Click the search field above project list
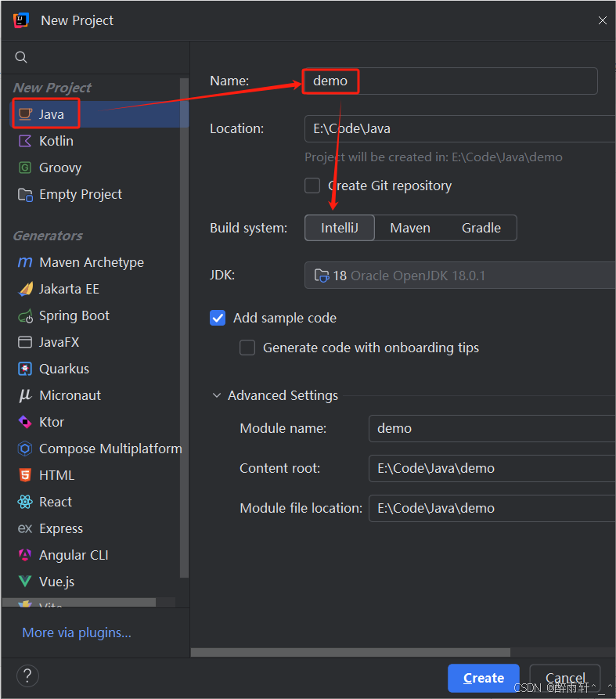The height and width of the screenshot is (699, 616). 95,57
